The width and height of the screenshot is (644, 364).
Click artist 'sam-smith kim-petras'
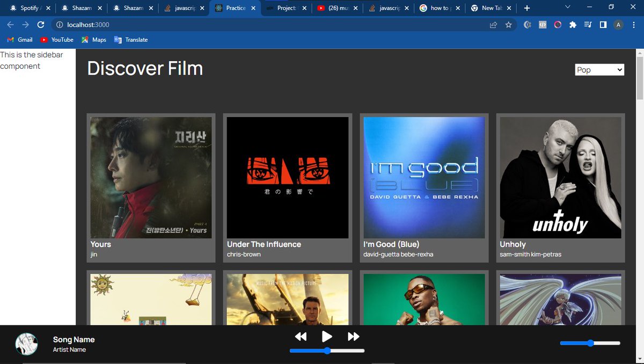pos(530,254)
